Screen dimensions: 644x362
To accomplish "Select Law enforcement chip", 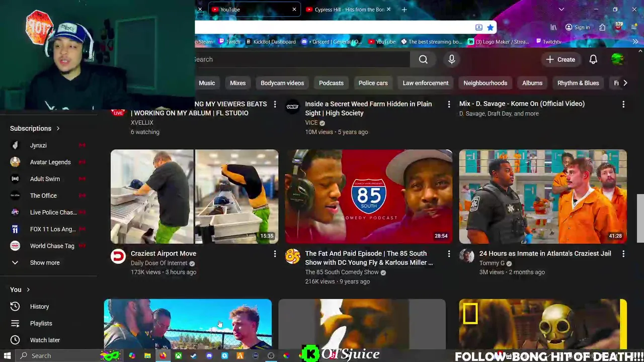I will (425, 83).
